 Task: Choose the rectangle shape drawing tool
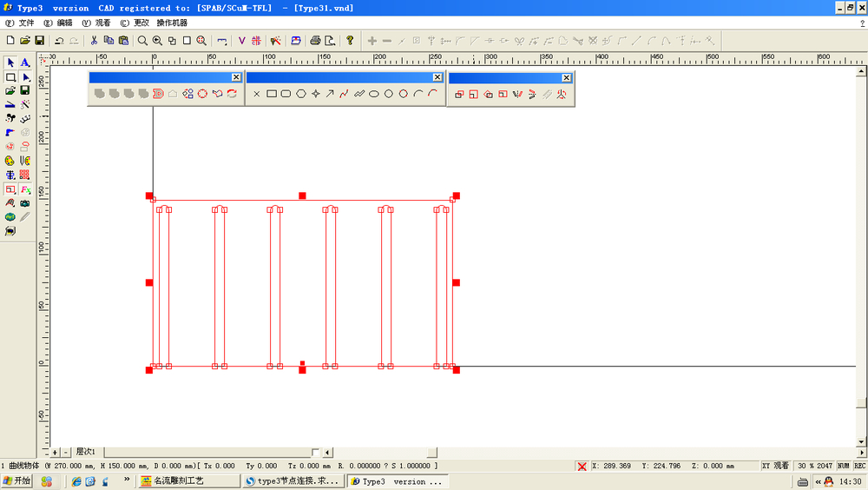click(272, 94)
